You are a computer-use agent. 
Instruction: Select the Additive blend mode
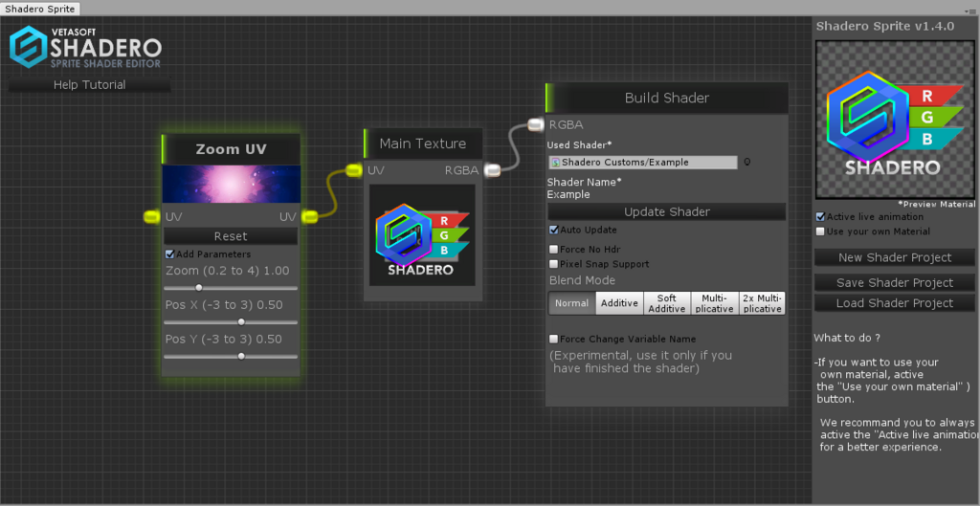click(x=619, y=303)
